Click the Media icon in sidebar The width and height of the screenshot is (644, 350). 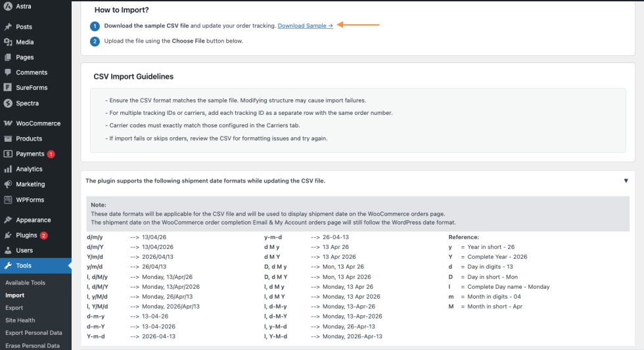tap(8, 42)
